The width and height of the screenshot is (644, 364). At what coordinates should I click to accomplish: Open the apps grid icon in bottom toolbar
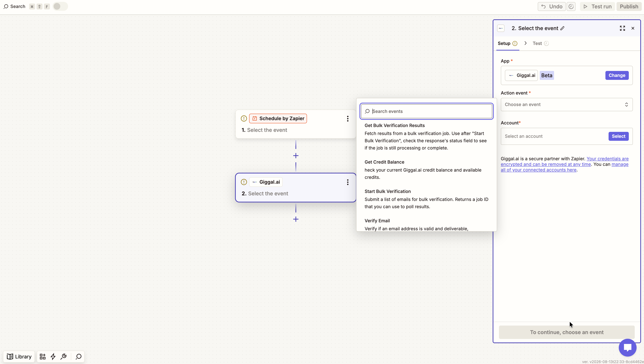point(42,357)
